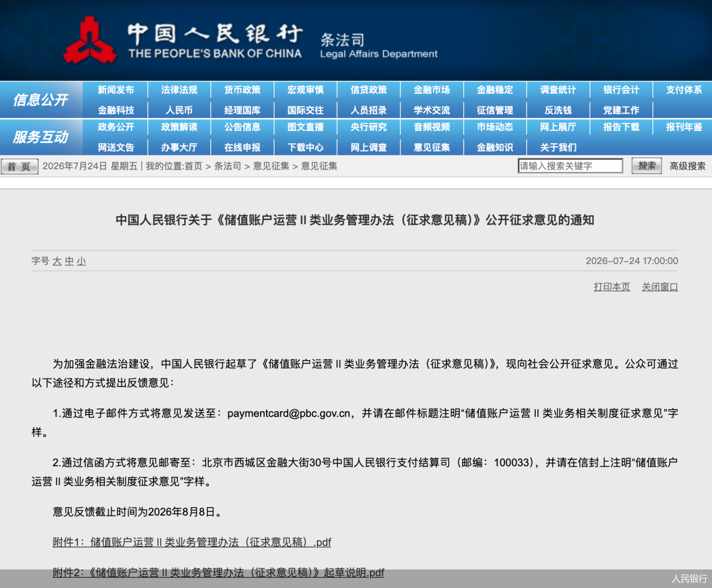Open the 人民币 section

coord(179,110)
